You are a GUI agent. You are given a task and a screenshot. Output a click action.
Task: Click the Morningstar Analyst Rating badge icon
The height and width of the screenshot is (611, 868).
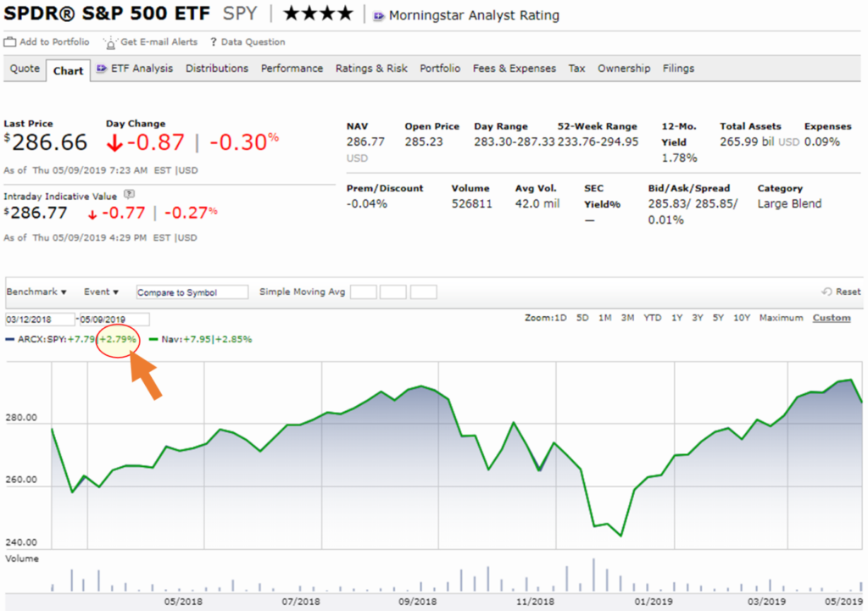379,16
